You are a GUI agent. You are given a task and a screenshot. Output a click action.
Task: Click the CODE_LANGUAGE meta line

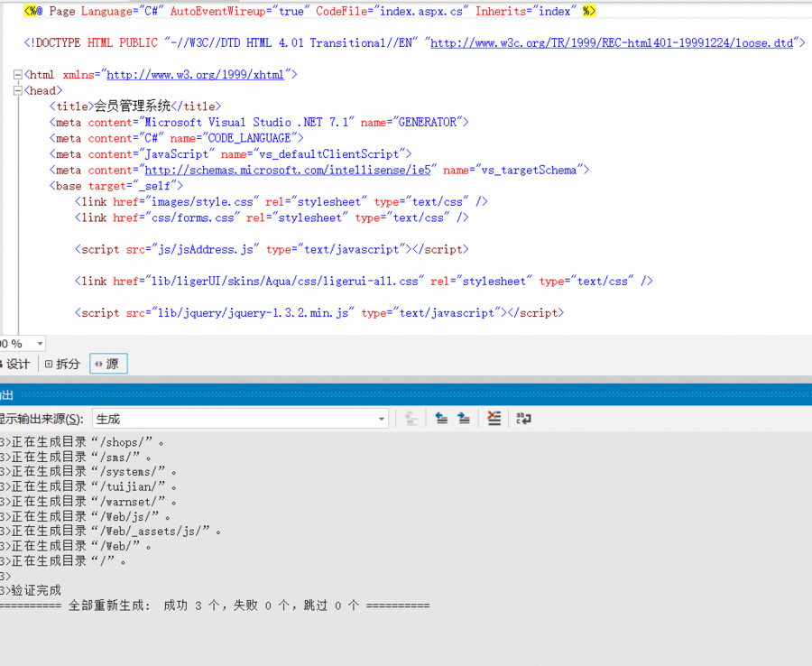[x=177, y=138]
